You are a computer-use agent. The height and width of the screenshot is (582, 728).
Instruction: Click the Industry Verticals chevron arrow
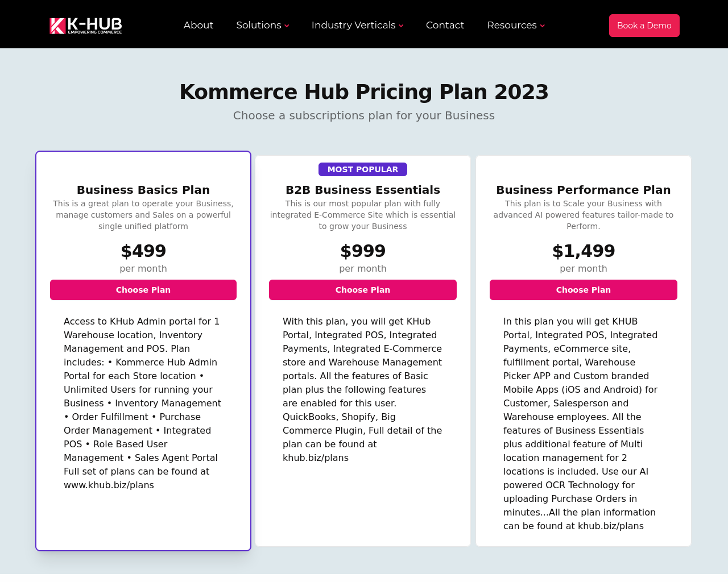click(x=401, y=26)
